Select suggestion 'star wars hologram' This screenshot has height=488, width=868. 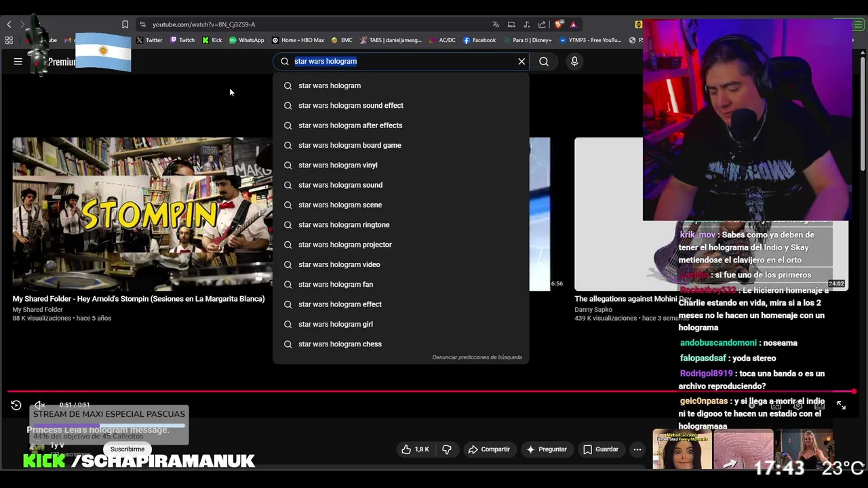[401, 86]
